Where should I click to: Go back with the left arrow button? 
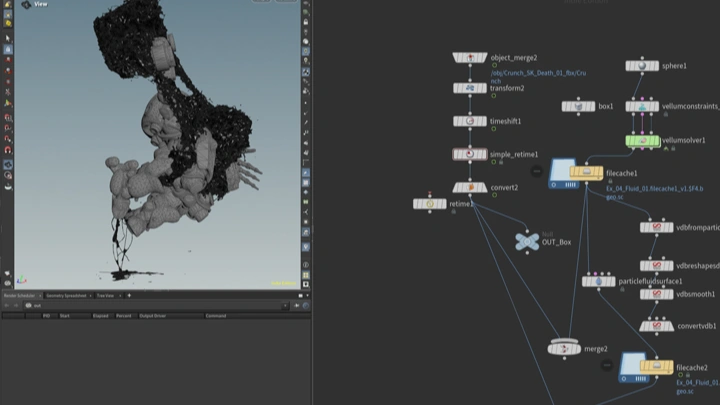tap(6, 305)
